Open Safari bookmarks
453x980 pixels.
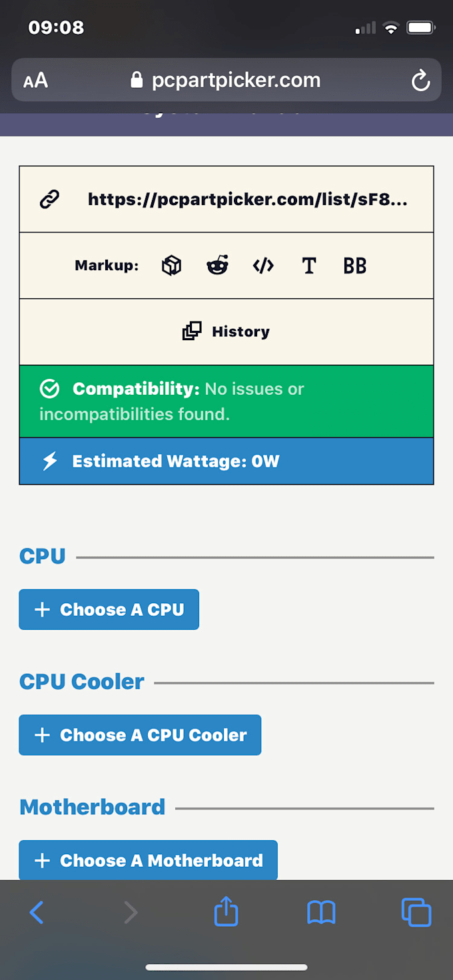click(321, 913)
